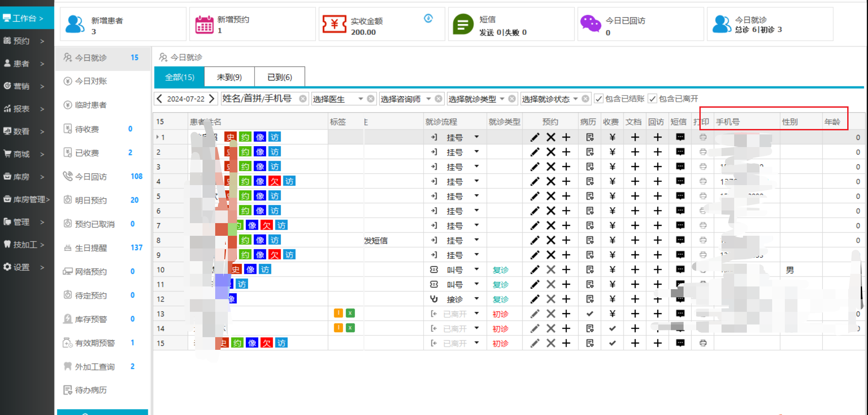
Task: Click 初诊 visit type in row 15
Action: pos(500,343)
